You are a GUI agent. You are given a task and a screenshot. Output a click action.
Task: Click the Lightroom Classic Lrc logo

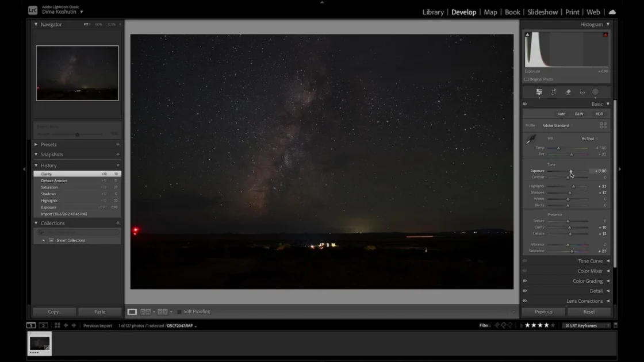(x=33, y=10)
